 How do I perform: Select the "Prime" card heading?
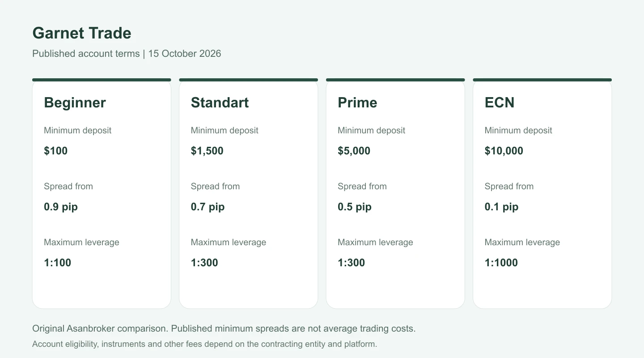[357, 102]
